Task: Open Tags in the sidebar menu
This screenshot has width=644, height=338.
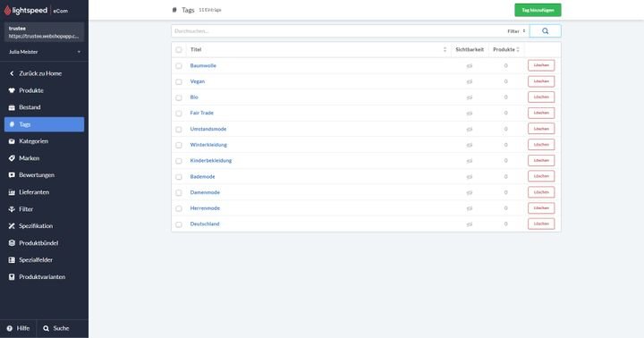Action: 45,124
